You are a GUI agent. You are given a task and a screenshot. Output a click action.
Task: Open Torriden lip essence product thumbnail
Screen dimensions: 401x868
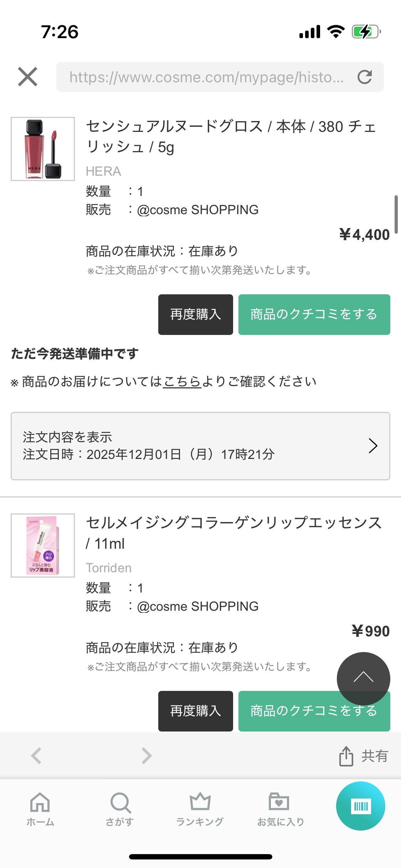[x=43, y=545]
